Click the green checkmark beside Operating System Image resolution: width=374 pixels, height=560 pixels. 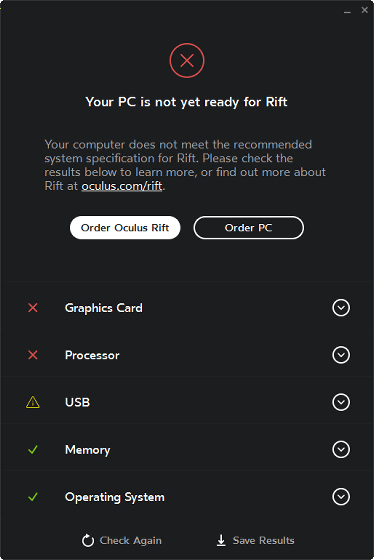(33, 497)
